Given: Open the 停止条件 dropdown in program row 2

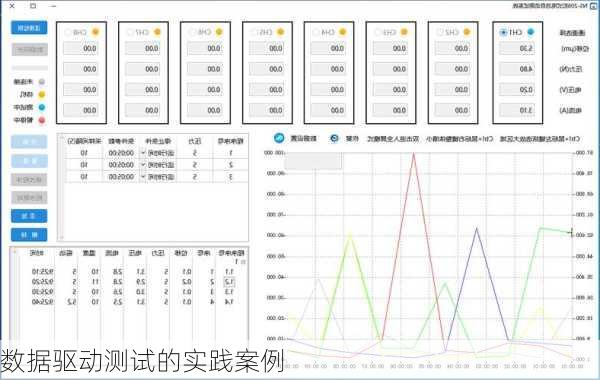Looking at the screenshot, I should click(x=143, y=165).
